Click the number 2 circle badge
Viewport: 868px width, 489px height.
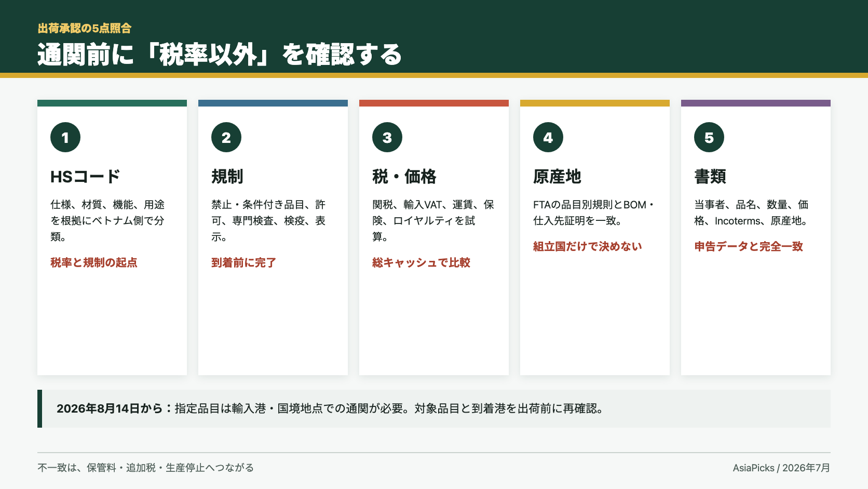[226, 137]
